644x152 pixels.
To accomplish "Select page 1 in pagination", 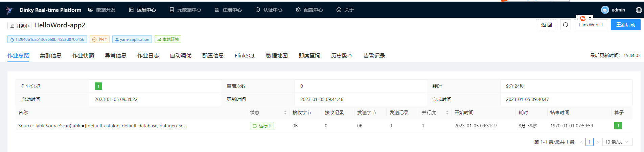I will click(x=590, y=142).
